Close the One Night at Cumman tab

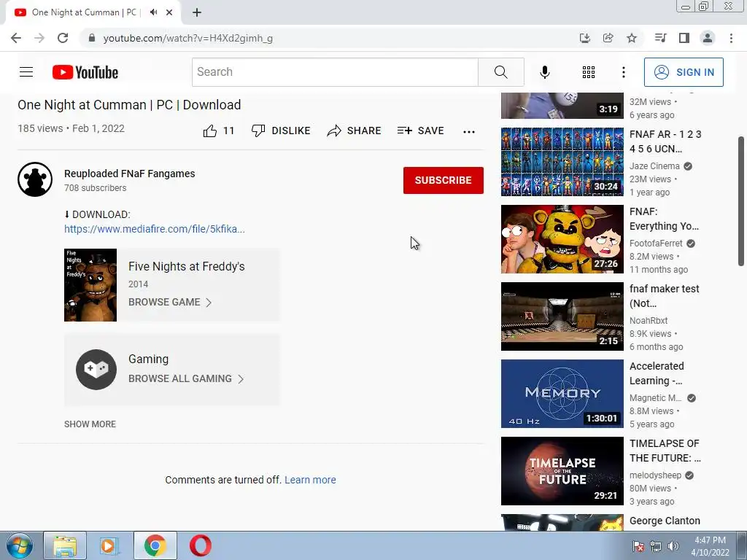click(169, 12)
